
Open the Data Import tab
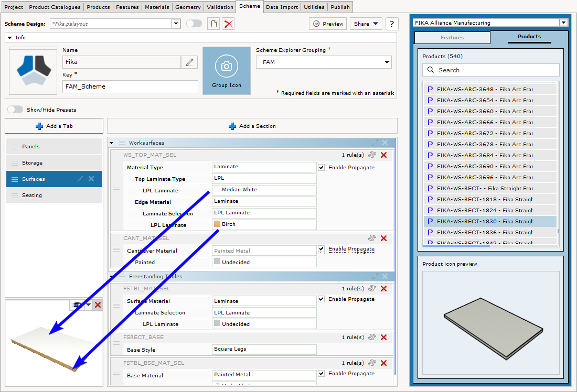pyautogui.click(x=282, y=7)
